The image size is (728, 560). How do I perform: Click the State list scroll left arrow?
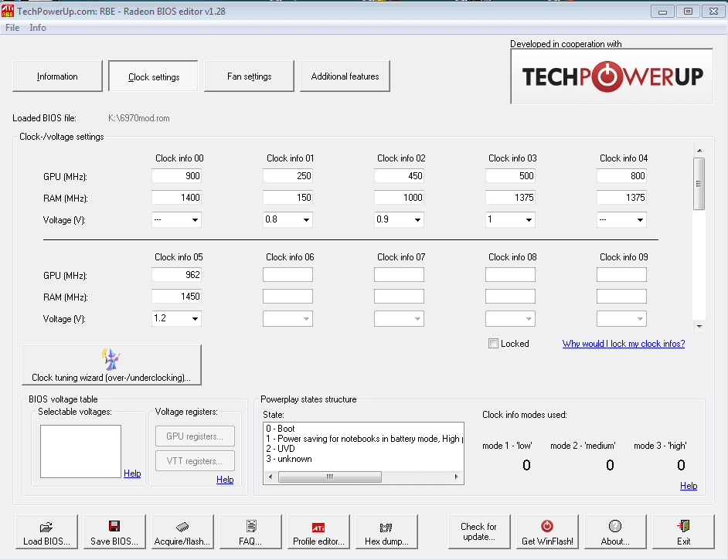270,477
